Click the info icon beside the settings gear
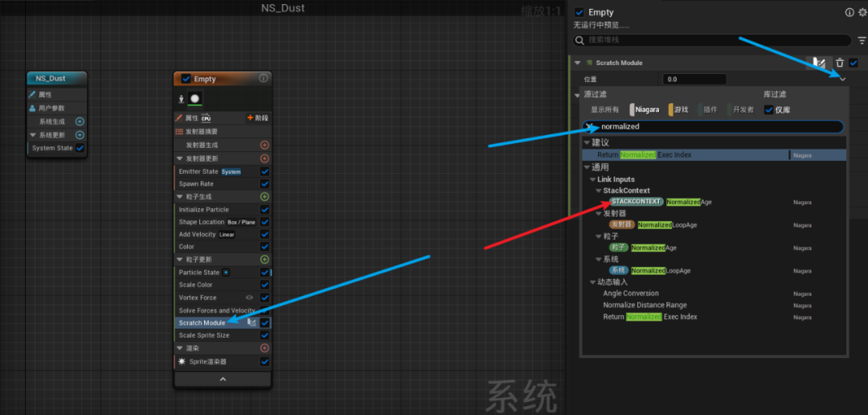The image size is (868, 415). pos(850,12)
